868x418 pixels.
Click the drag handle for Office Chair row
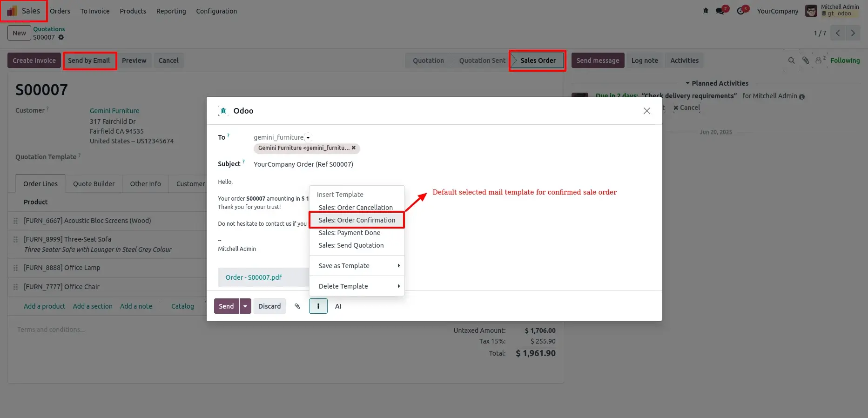[x=15, y=287]
